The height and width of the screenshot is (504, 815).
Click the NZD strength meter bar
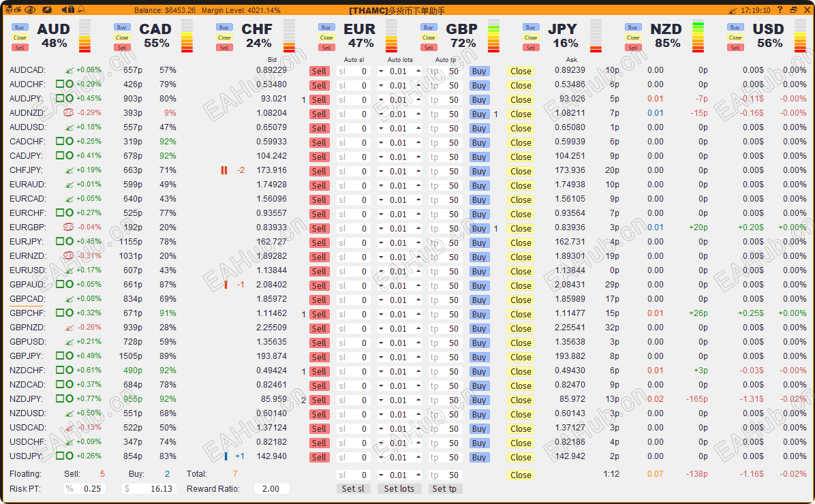coord(698,36)
